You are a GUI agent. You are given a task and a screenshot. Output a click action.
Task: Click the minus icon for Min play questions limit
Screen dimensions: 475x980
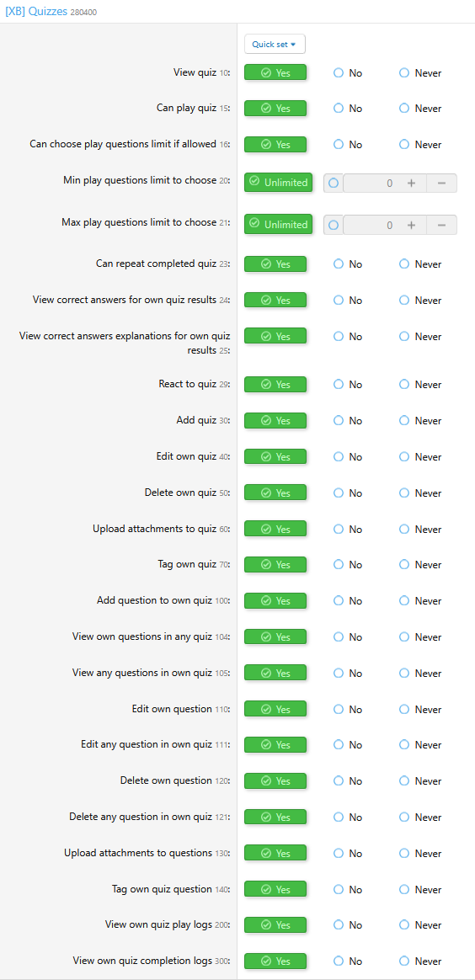442,184
